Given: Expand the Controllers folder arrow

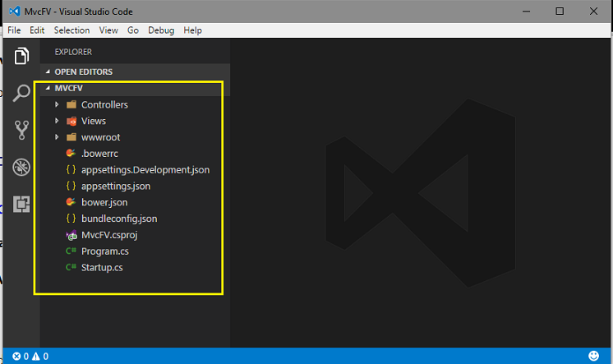Looking at the screenshot, I should coord(57,104).
